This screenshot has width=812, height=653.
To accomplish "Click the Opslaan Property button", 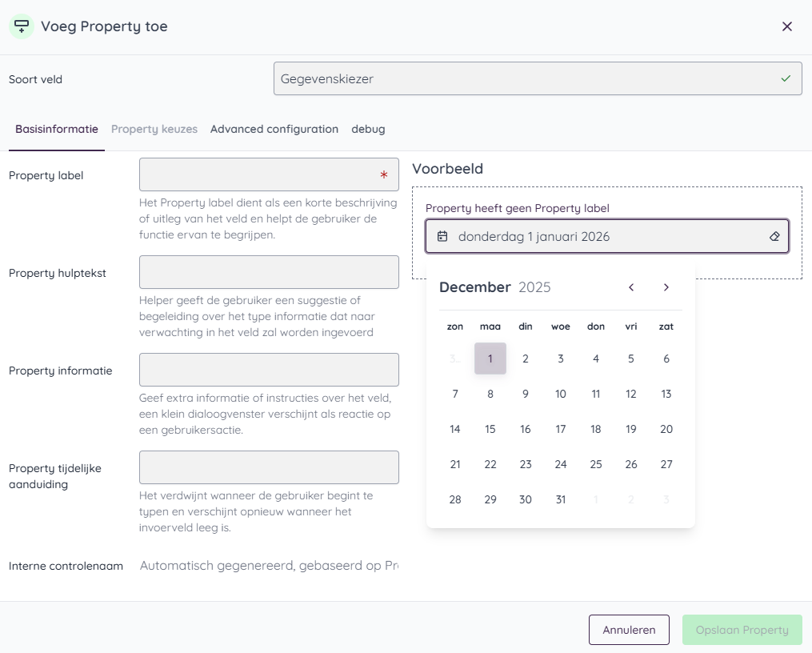I will coord(742,630).
